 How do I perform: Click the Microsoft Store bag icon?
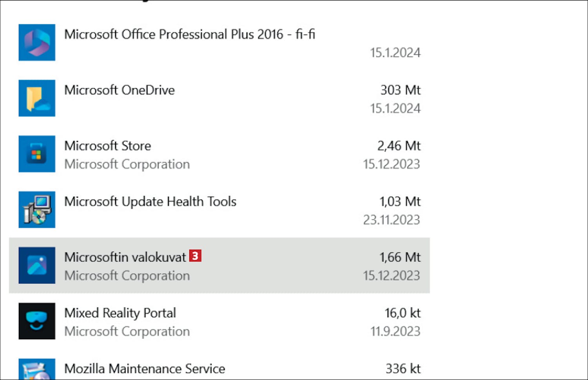click(x=37, y=154)
